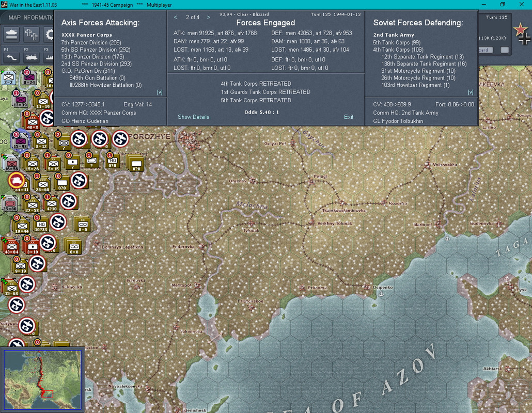Click the double-cross toolbar icon

click(x=31, y=34)
